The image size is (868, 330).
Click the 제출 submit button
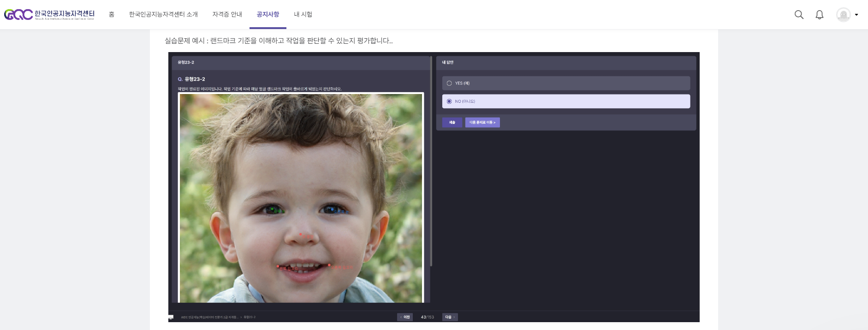452,123
